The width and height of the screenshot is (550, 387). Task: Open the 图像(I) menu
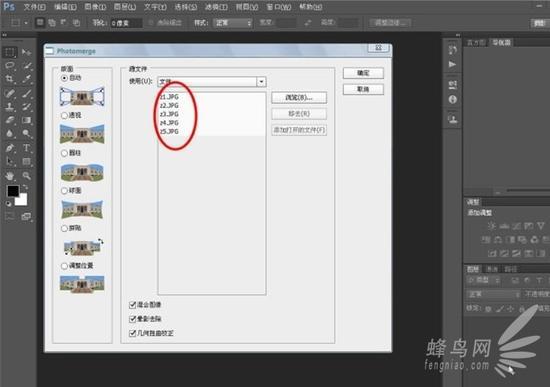point(95,7)
